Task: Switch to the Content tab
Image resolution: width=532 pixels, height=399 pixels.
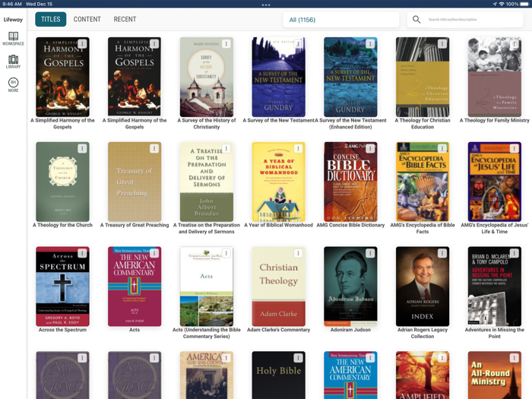Action: (x=87, y=19)
